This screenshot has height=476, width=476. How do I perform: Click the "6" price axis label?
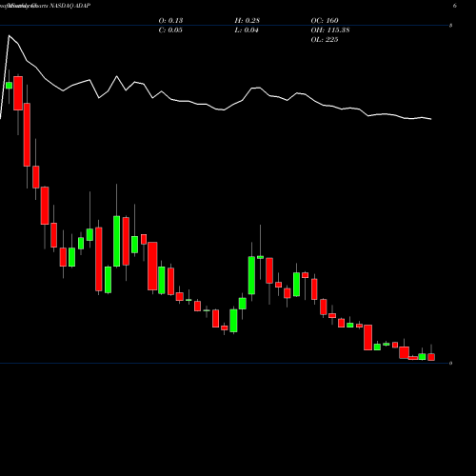tap(455, 6)
